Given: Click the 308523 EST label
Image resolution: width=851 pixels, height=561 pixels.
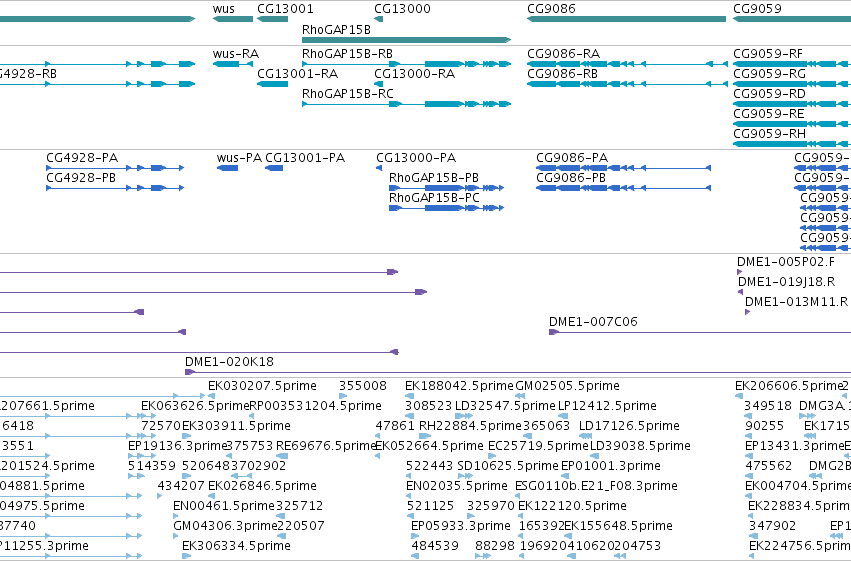Looking at the screenshot, I should (429, 406).
